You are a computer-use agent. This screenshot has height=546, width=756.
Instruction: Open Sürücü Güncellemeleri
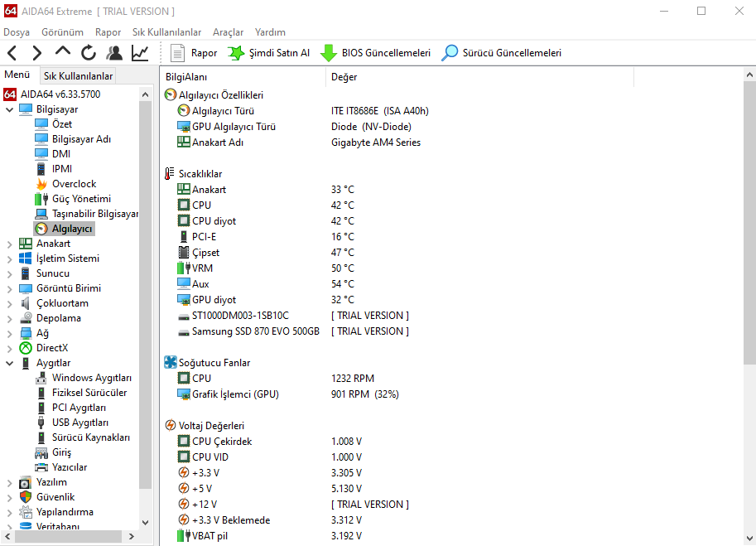(x=502, y=52)
